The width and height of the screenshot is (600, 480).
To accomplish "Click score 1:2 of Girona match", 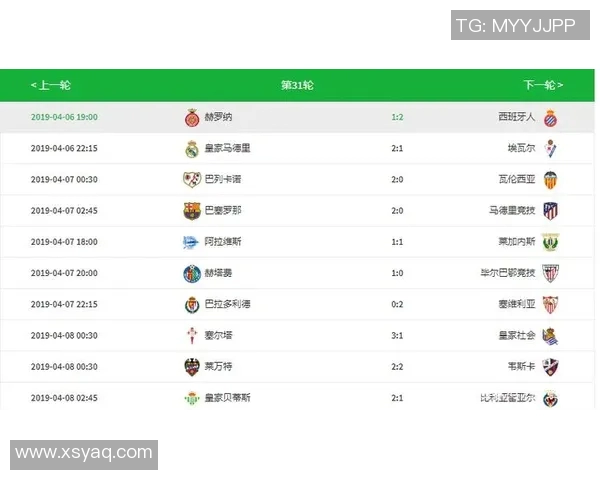I will [x=397, y=117].
